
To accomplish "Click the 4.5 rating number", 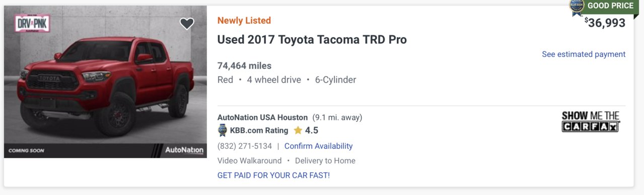I will tap(312, 131).
